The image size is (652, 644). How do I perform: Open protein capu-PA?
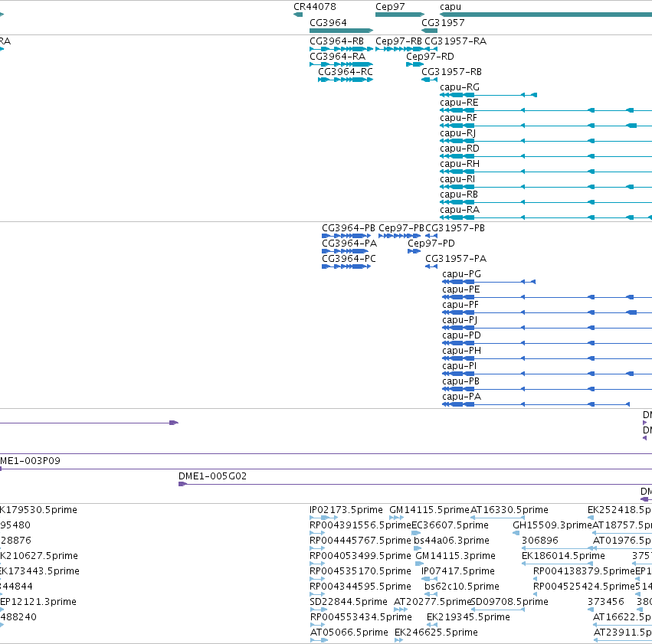(461, 397)
